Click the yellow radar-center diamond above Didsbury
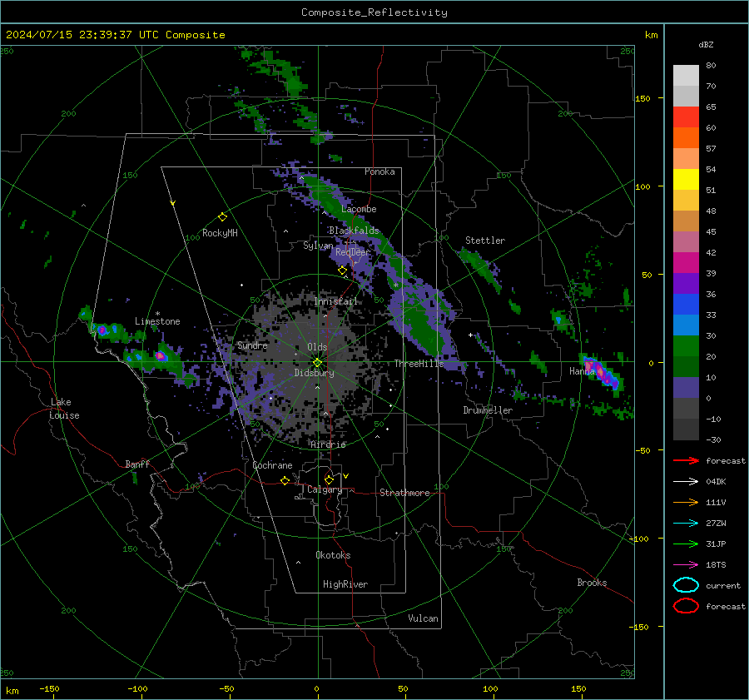 (317, 363)
